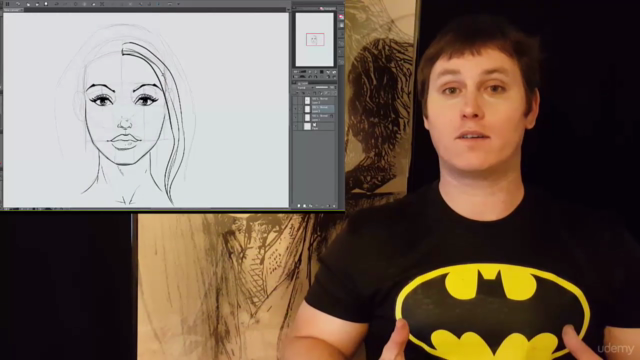
Task: Toggle visibility eye of Paper layer
Action: (295, 126)
